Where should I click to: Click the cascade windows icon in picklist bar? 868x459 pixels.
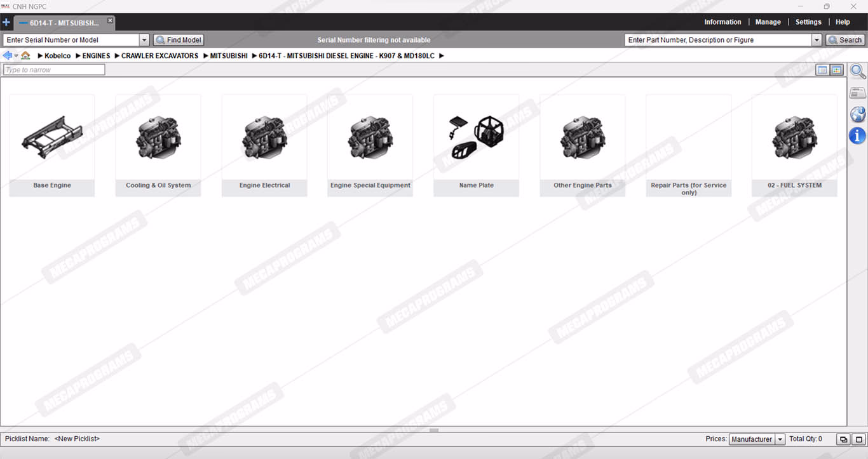point(843,439)
